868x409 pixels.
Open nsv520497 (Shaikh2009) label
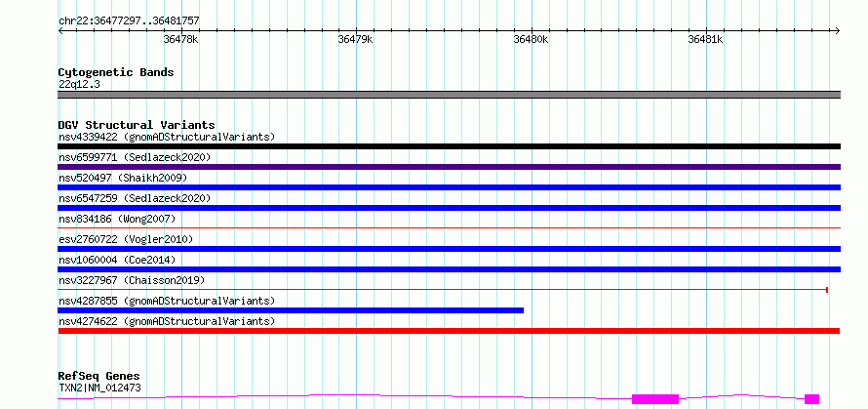point(123,178)
